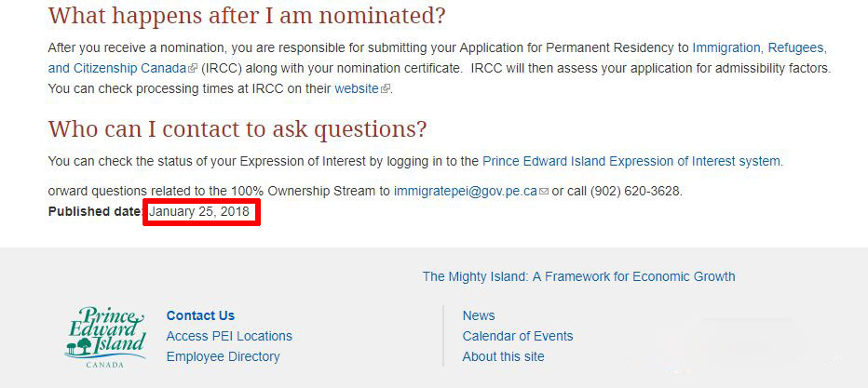Click the About this site link
868x388 pixels.
(x=503, y=356)
